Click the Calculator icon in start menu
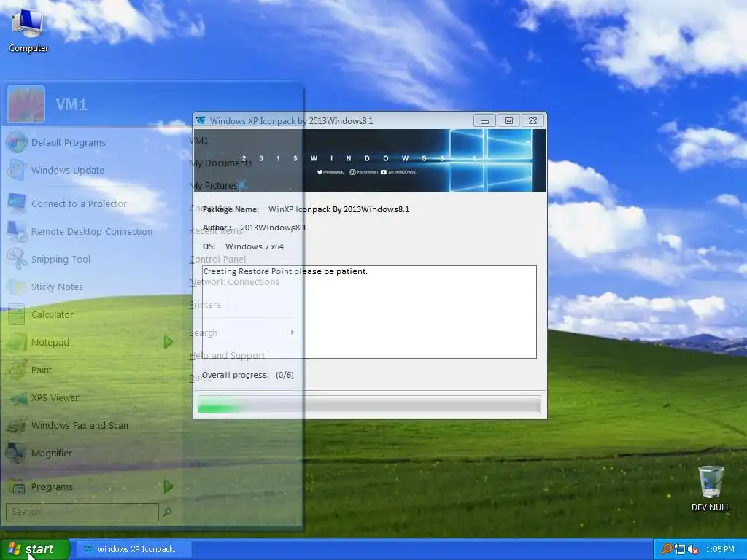The image size is (747, 560). (16, 314)
